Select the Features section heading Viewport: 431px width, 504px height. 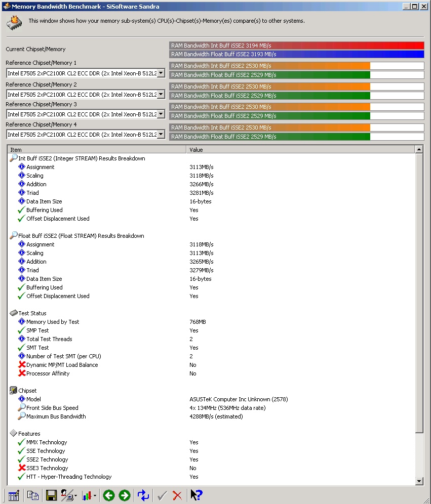(29, 434)
